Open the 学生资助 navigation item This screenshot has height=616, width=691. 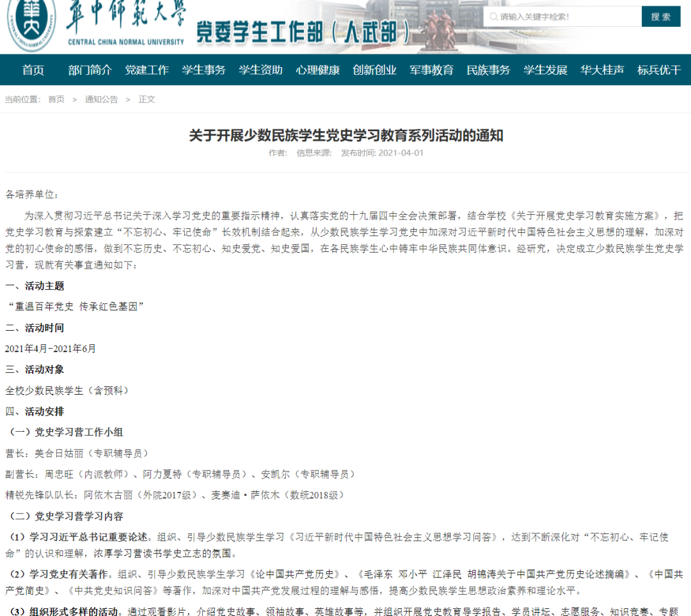point(260,70)
